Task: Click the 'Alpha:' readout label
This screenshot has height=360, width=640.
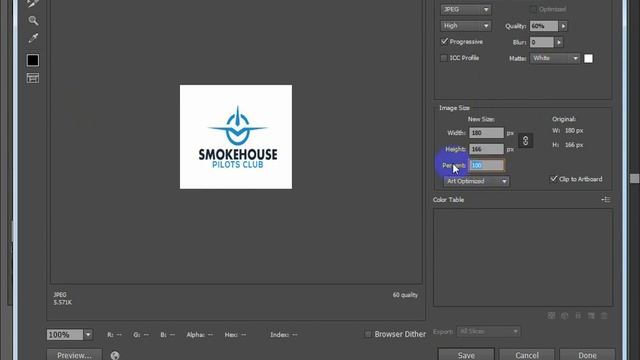Action: pos(196,335)
